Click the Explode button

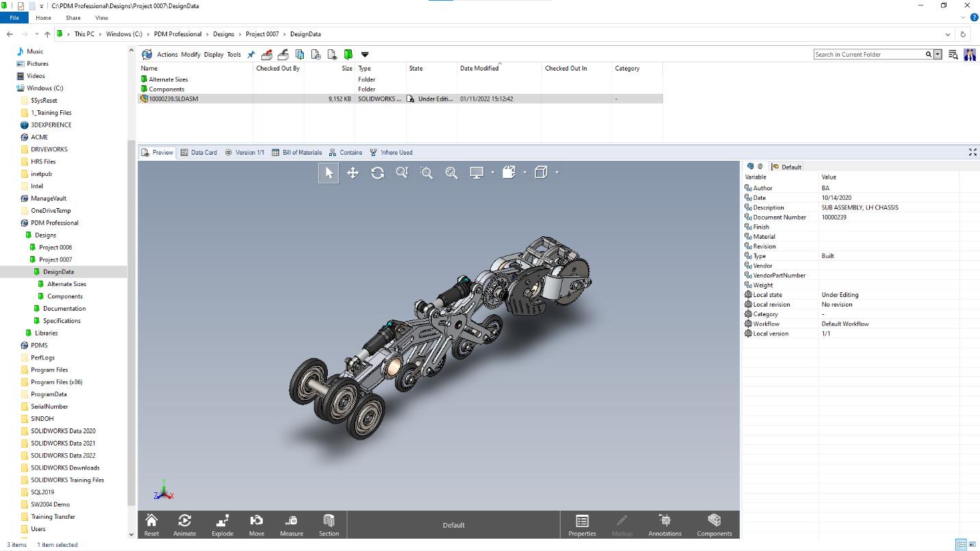(x=222, y=525)
